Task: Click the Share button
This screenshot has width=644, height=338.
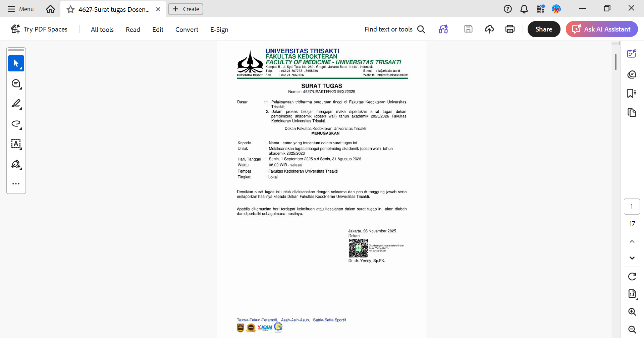Action: tap(544, 29)
